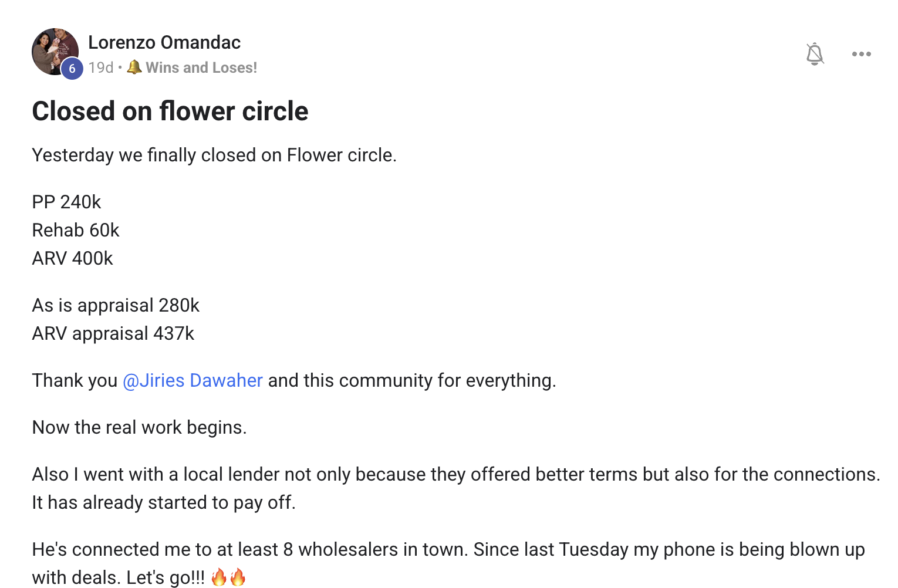Click the bell emoji beside Wins and Loses
The width and height of the screenshot is (898, 588).
[134, 67]
